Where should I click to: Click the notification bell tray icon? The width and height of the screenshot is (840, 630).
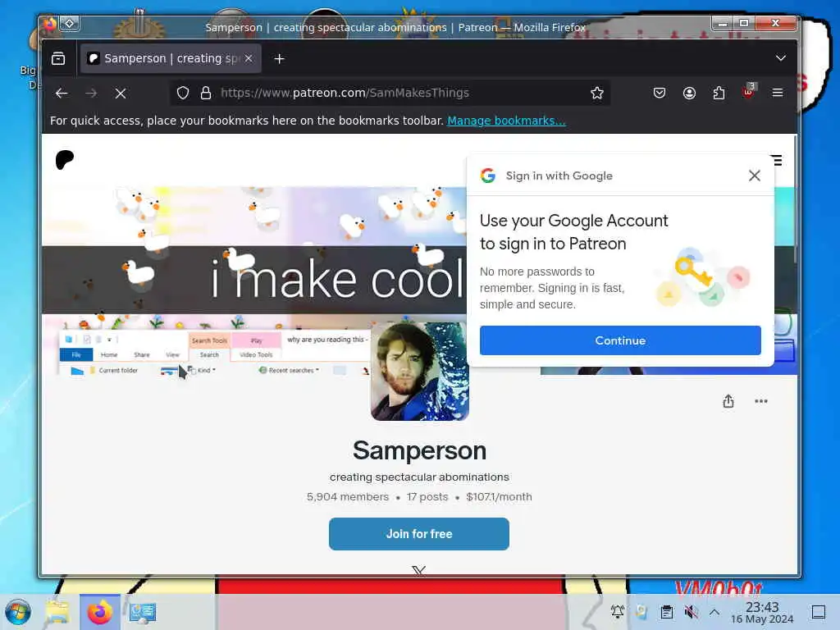[x=617, y=612]
